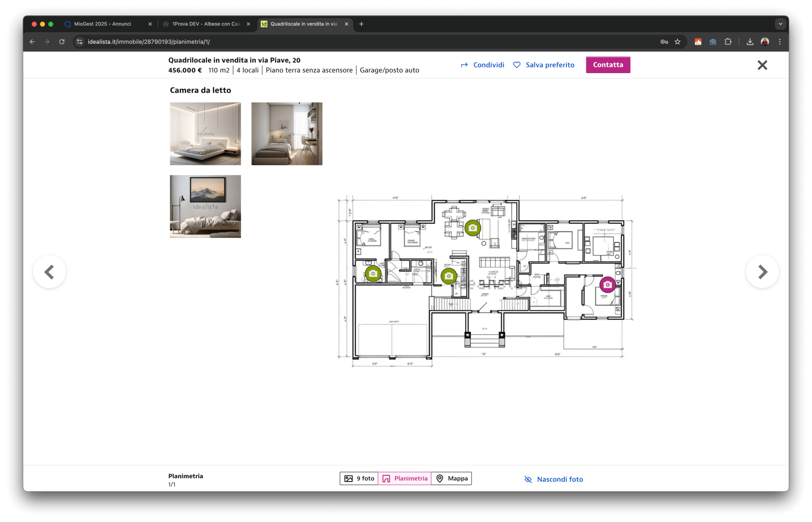
Task: Click the Planimetria 1/1 counter label
Action: (x=186, y=480)
